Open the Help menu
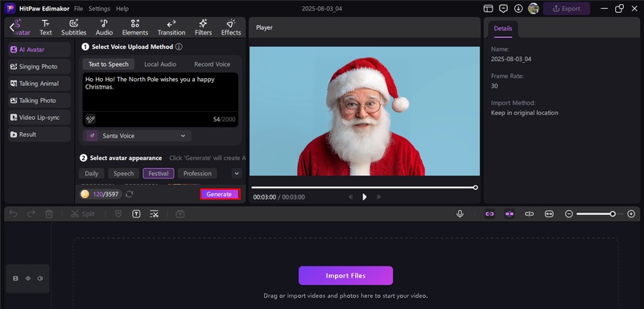This screenshot has width=644, height=309. 122,9
